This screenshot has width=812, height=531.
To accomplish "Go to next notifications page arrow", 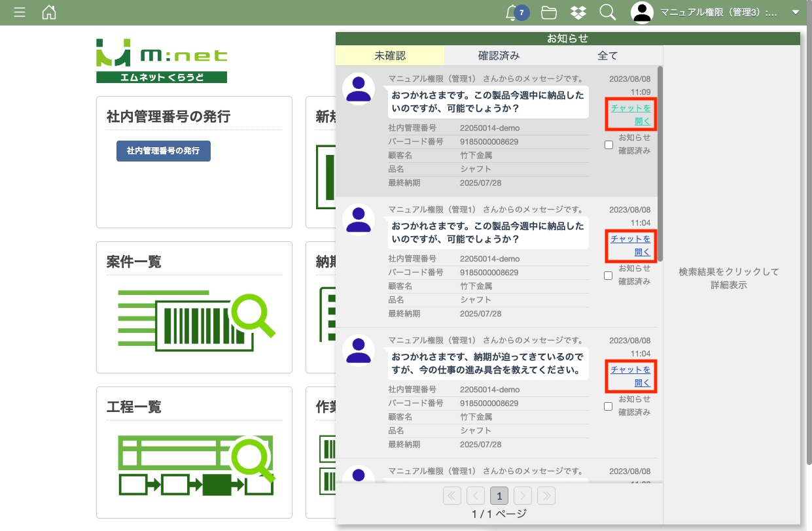I will [x=523, y=496].
